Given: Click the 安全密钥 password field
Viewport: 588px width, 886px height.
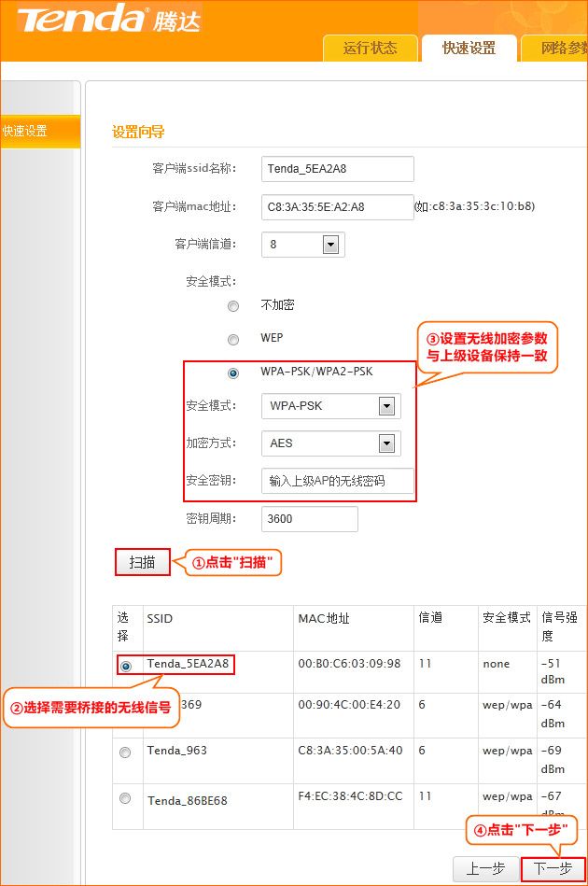Looking at the screenshot, I should pos(337,481).
